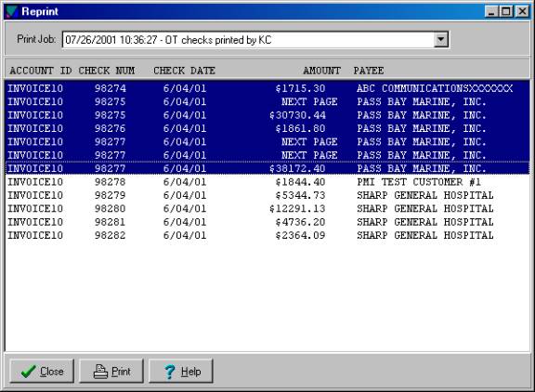Select check 98278 for PMI Test Customer #1
Viewport: 535px width, 392px height.
(x=267, y=182)
